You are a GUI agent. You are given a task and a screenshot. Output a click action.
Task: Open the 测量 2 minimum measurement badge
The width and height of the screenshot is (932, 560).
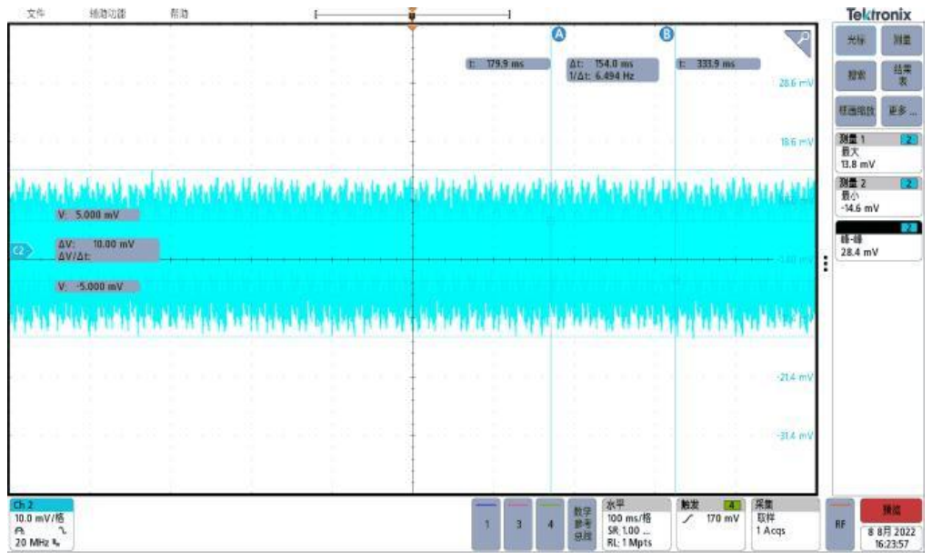point(878,195)
